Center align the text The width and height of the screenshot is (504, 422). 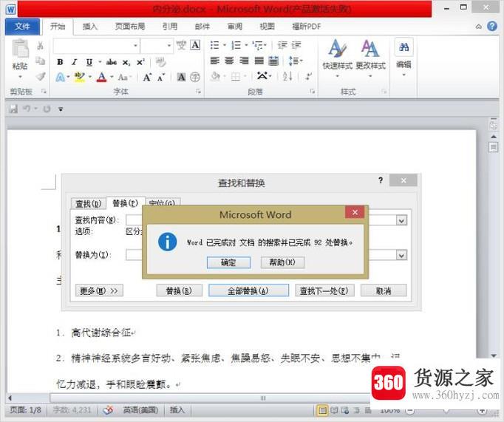pyautogui.click(x=229, y=61)
